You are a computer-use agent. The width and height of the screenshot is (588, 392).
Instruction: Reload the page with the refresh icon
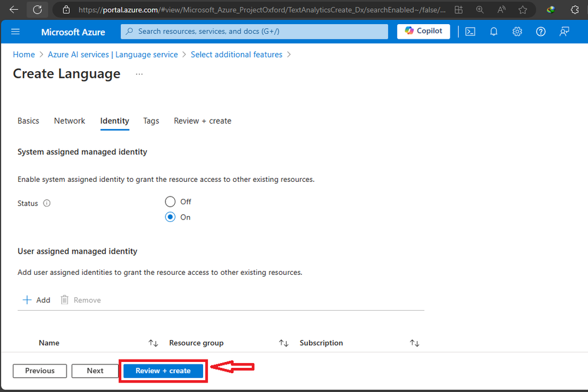[x=38, y=10]
